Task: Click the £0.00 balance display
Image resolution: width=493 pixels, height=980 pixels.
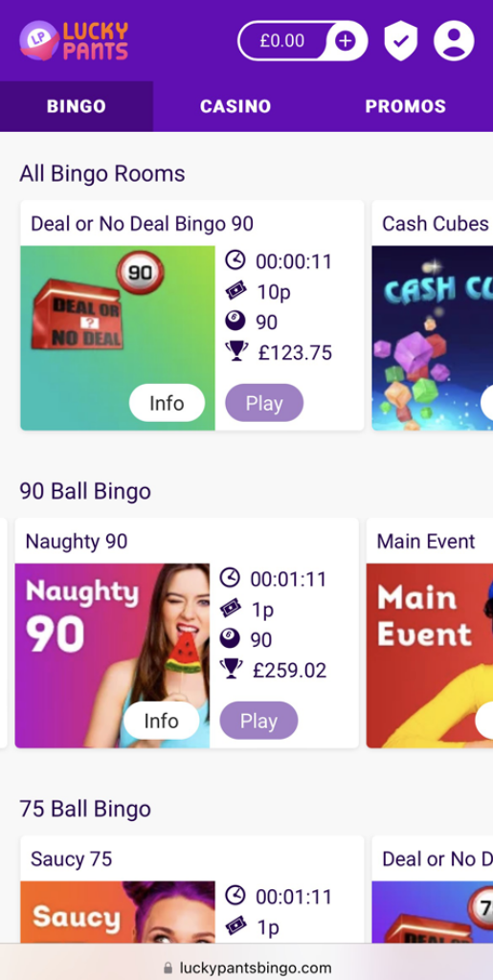Action: pos(282,41)
